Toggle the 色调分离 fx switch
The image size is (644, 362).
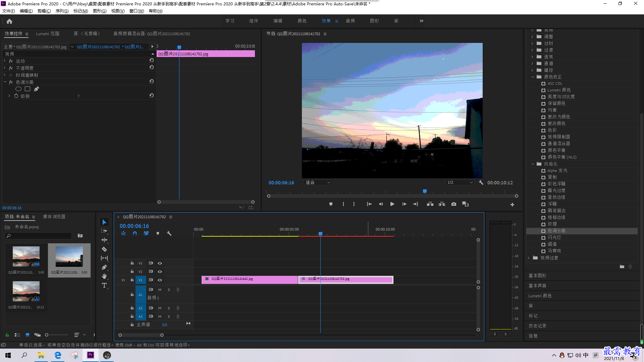point(11,82)
